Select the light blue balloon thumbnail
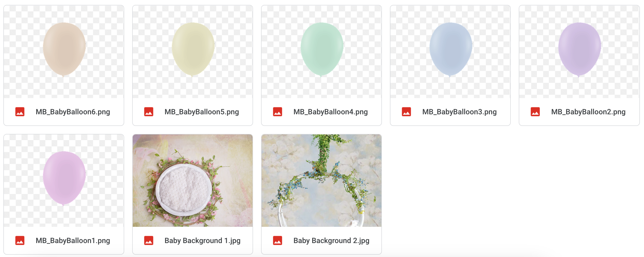 [450, 52]
